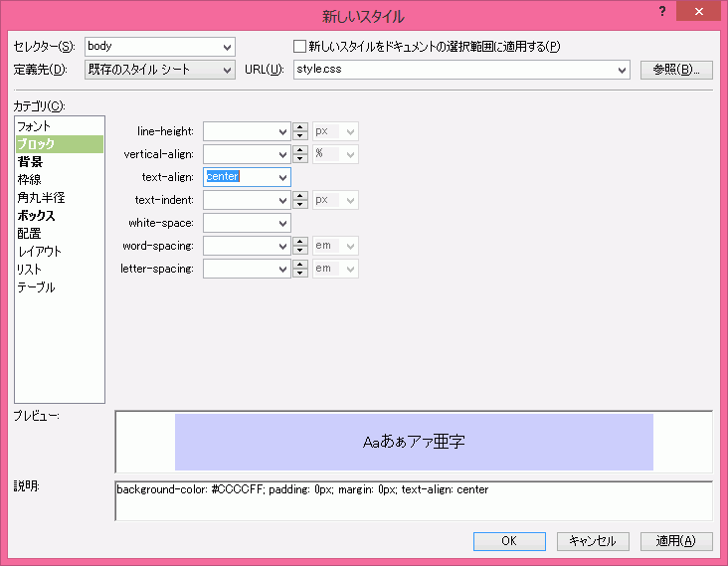Open the vertical-align value dropdown

tap(282, 154)
